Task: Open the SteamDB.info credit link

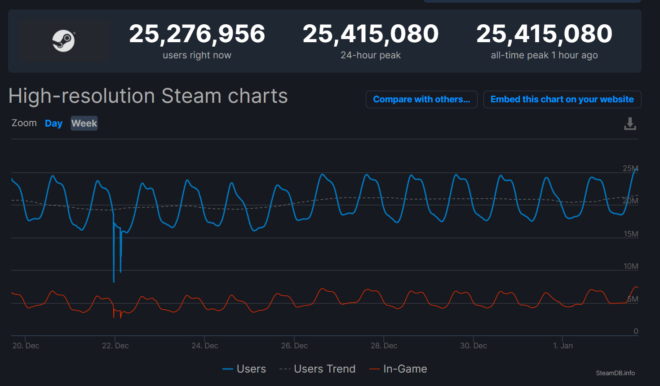Action: [x=615, y=373]
